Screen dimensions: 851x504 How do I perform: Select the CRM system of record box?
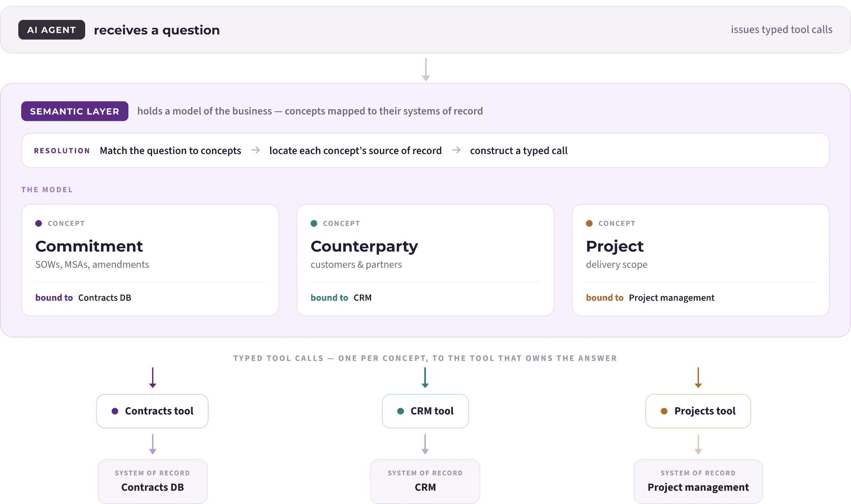tap(425, 482)
